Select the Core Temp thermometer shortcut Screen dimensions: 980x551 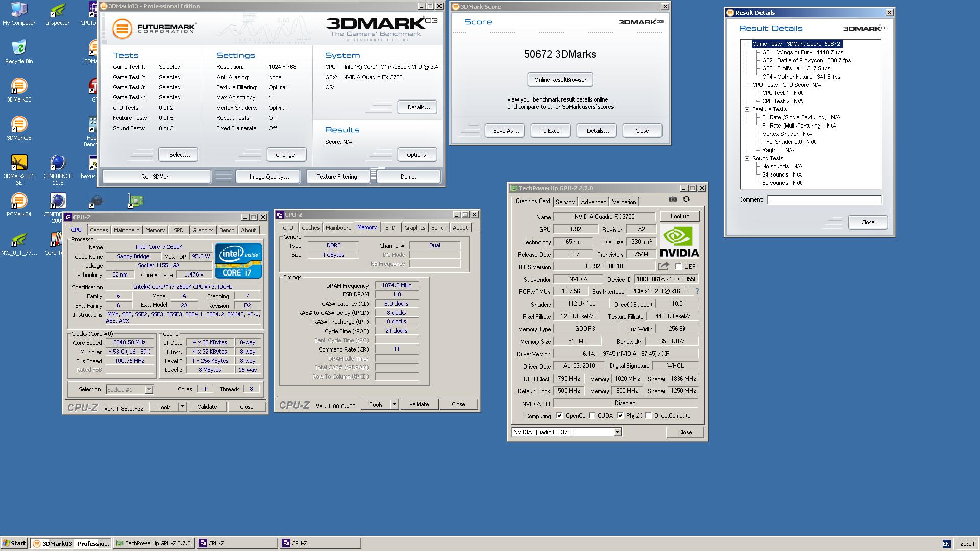click(55, 243)
